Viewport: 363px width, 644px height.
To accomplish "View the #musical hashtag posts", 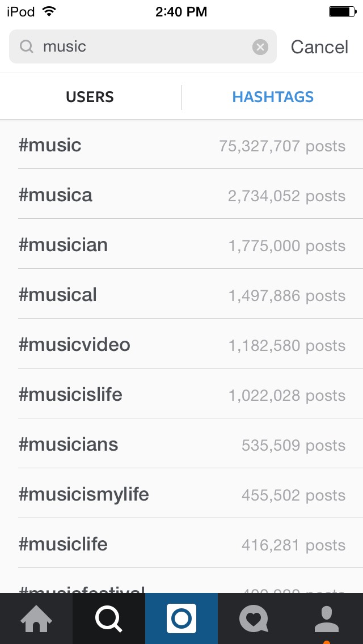I will [181, 295].
